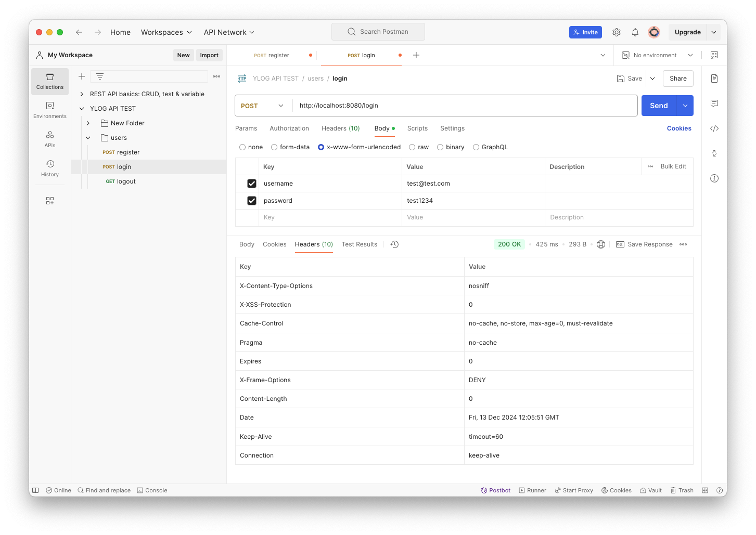The width and height of the screenshot is (756, 535).
Task: Open response more options ellipsis
Action: coord(683,244)
